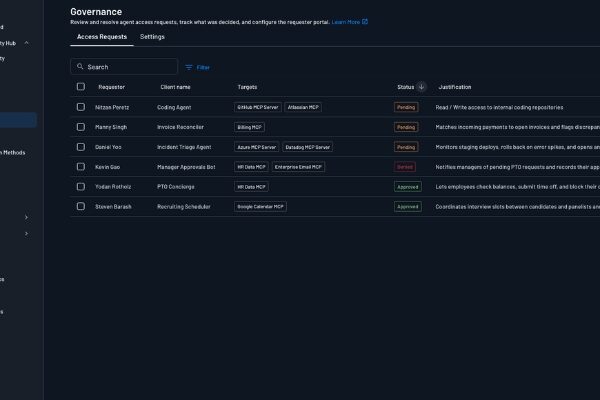Check the Nitzan Peretz row checkbox
This screenshot has height=400, width=600.
coord(81,107)
